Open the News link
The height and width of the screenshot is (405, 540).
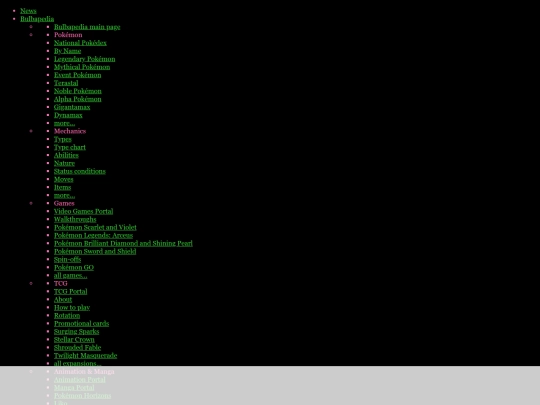point(28,11)
